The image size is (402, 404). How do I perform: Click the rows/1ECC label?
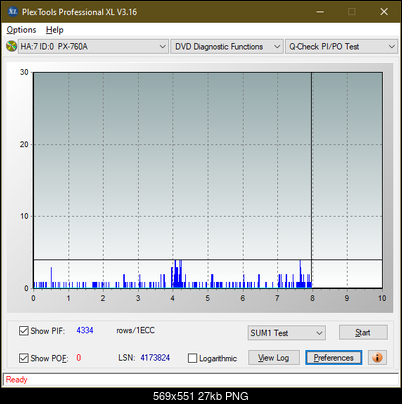[x=135, y=330]
